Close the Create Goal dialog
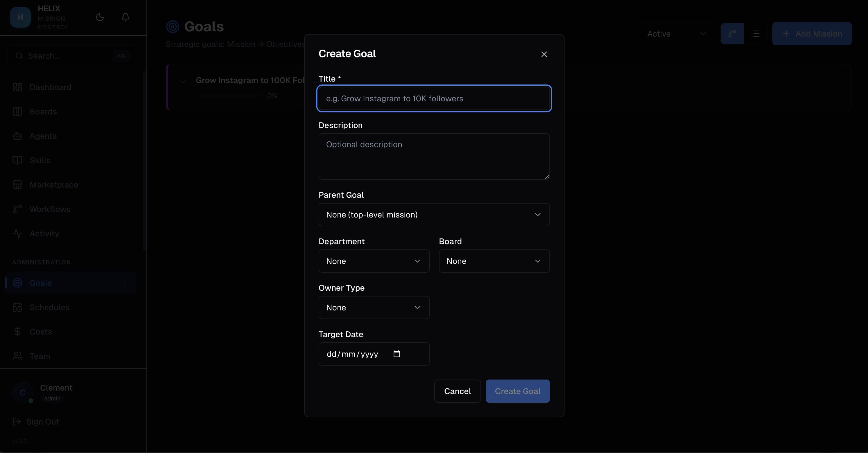868x453 pixels. [x=544, y=54]
